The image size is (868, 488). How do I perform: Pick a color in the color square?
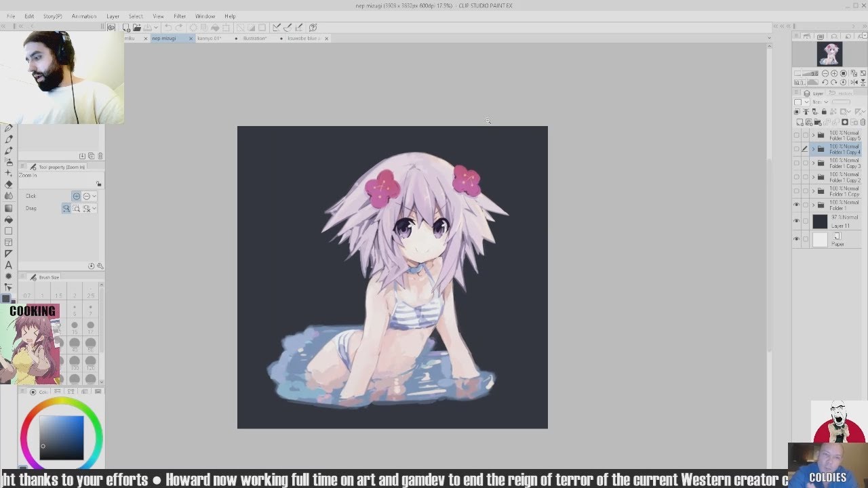click(x=61, y=438)
